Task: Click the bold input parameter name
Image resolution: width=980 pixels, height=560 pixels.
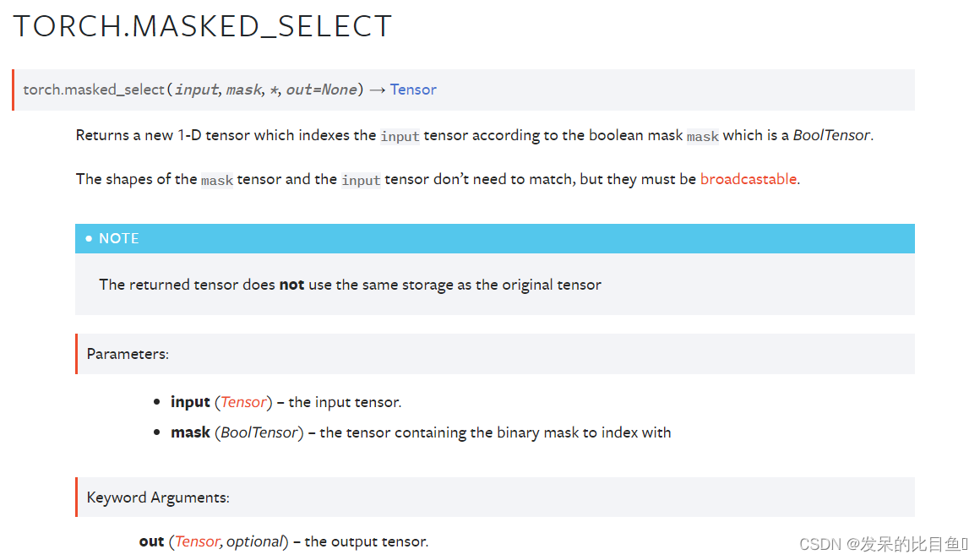Action: (x=190, y=402)
